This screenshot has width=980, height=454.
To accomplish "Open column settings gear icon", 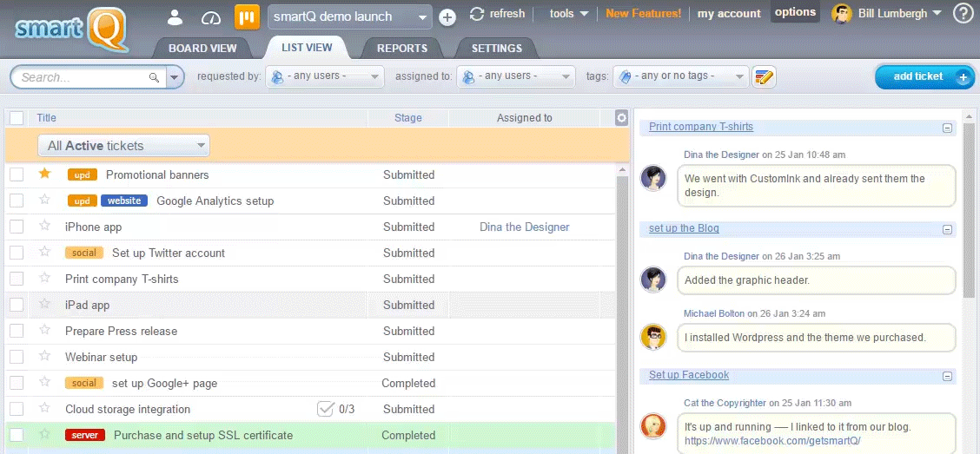I will click(620, 118).
